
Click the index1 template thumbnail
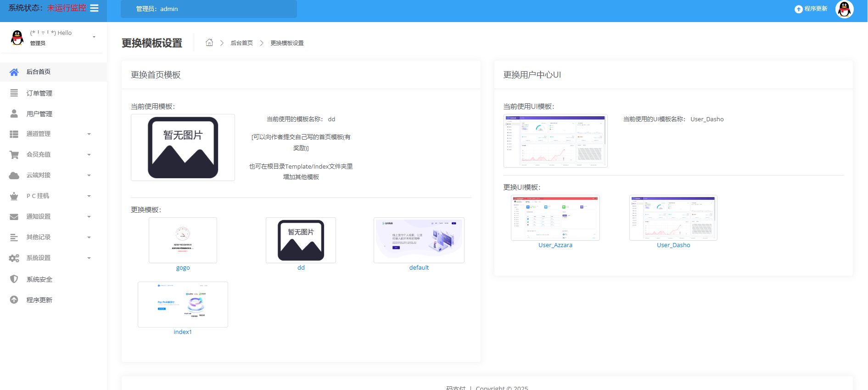coord(183,304)
